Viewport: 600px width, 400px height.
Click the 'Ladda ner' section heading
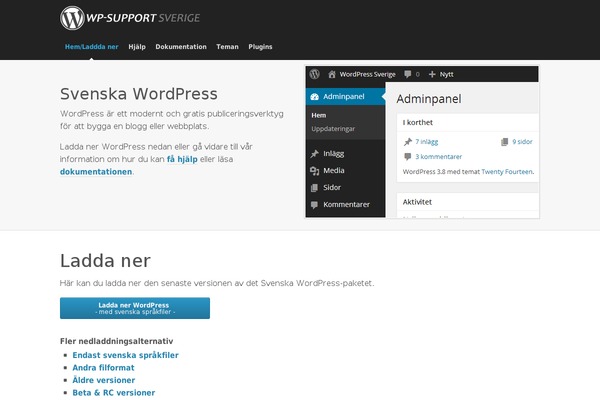click(105, 261)
